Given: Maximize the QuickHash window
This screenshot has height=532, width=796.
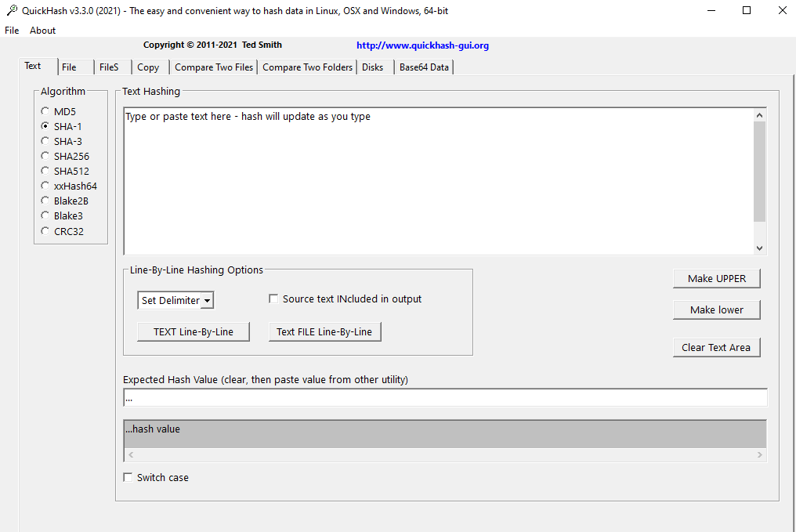Looking at the screenshot, I should [x=746, y=10].
